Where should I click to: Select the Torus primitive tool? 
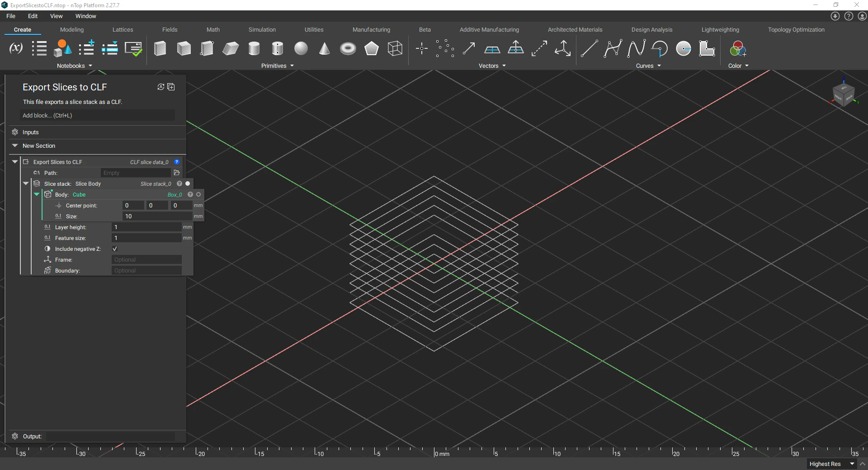pos(348,48)
